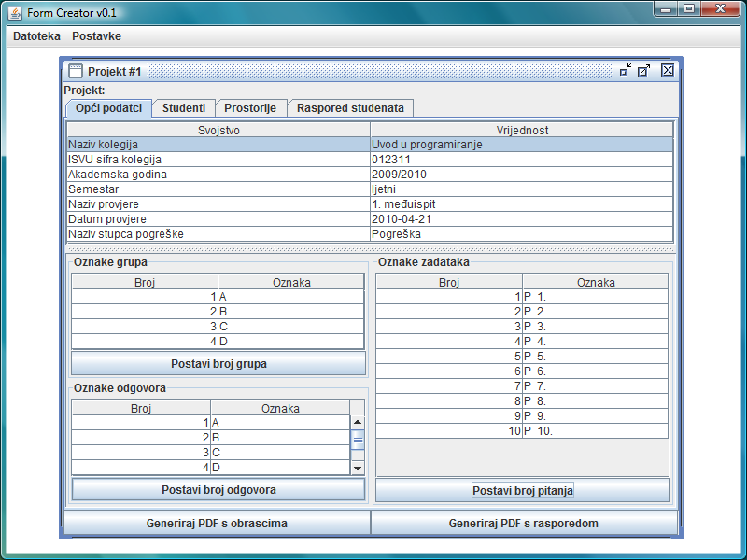Maximize the Projekt #1 internal window

(644, 70)
